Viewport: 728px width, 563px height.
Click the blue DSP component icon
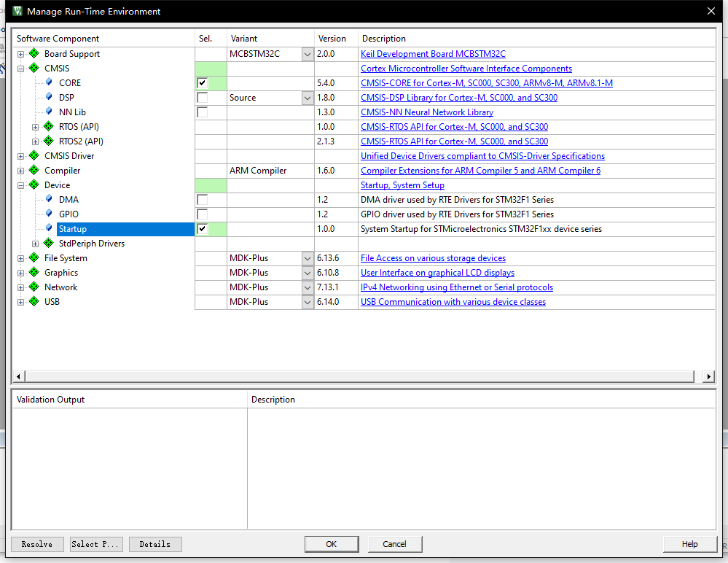pos(49,96)
